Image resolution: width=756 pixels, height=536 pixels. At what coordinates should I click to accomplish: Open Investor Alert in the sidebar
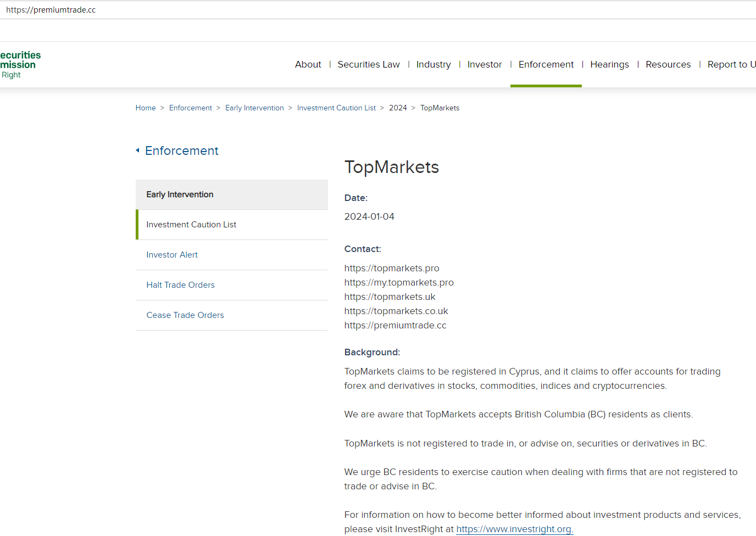[232, 255]
